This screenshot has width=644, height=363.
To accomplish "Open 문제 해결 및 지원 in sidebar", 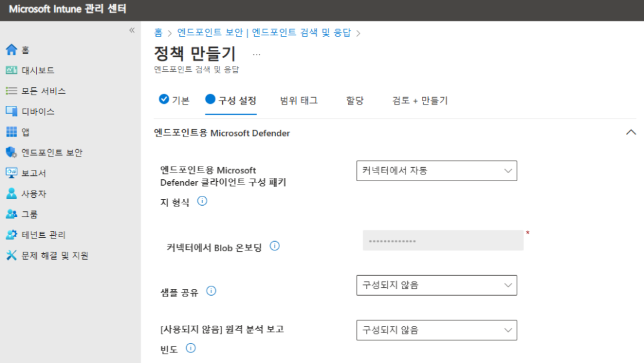I will point(55,255).
